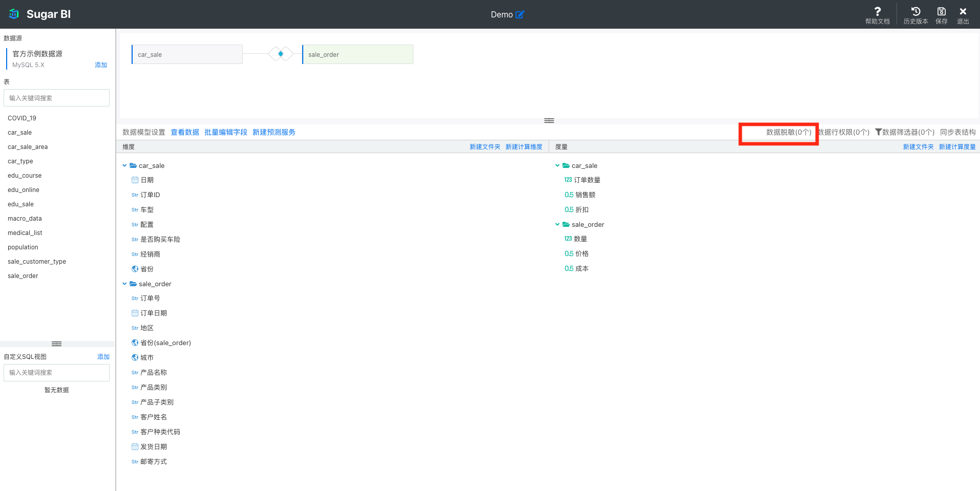Select 是否购买车险 dimension field
This screenshot has height=491, width=980.
pos(160,240)
